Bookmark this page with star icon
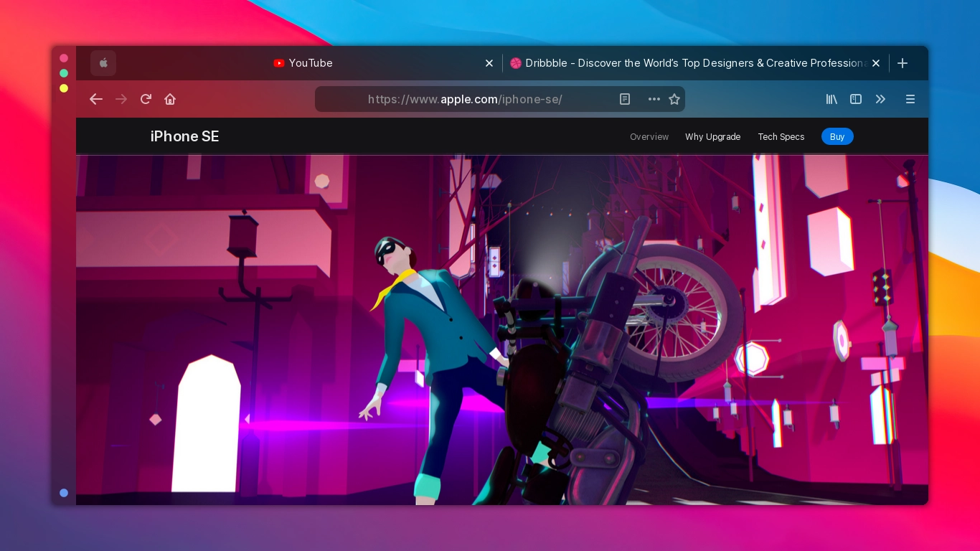 tap(674, 99)
